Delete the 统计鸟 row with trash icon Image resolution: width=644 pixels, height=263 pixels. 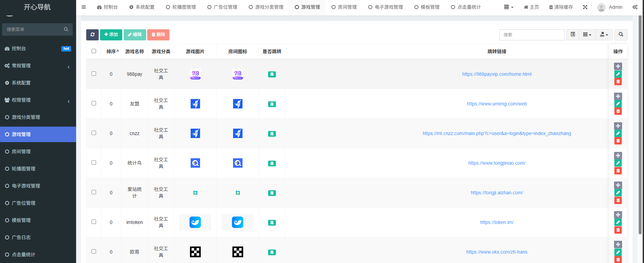point(618,171)
